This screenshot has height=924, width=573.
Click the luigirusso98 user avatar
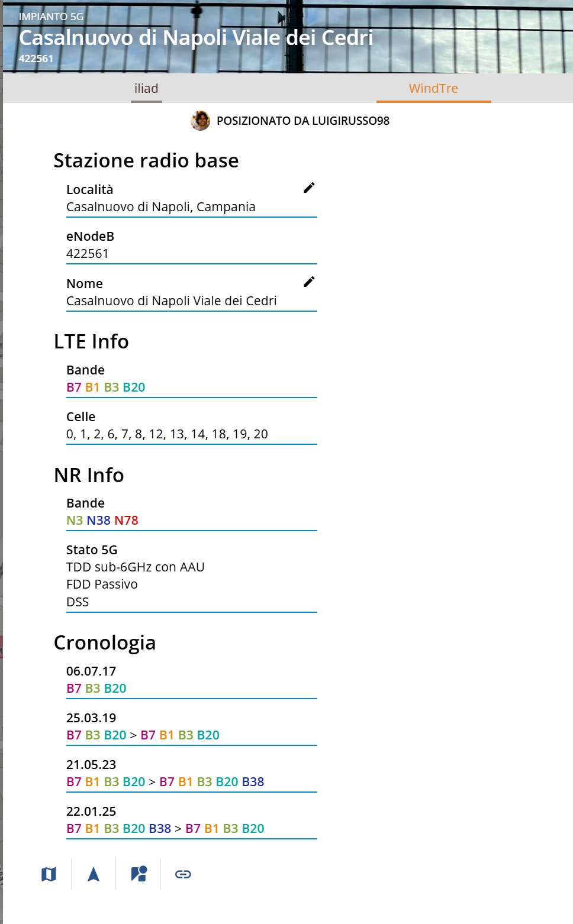(x=201, y=121)
